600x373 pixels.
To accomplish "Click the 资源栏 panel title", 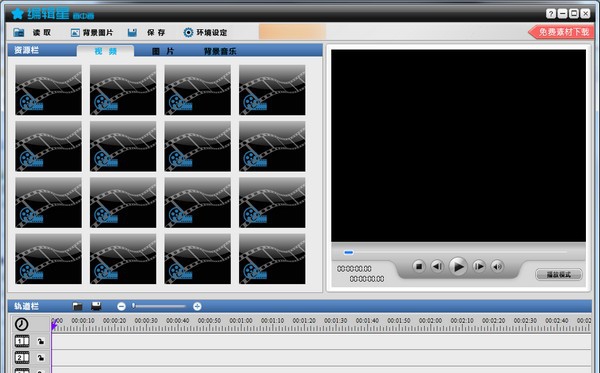I will click(x=26, y=50).
